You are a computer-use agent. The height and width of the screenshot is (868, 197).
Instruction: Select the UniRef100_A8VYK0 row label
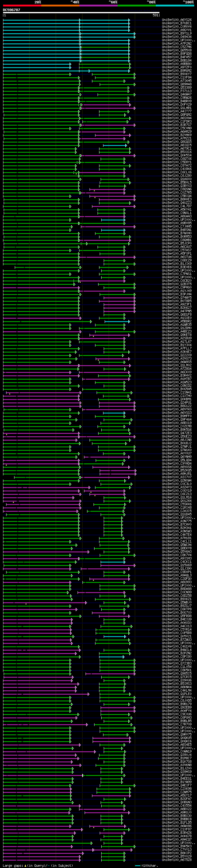[x=177, y=410]
